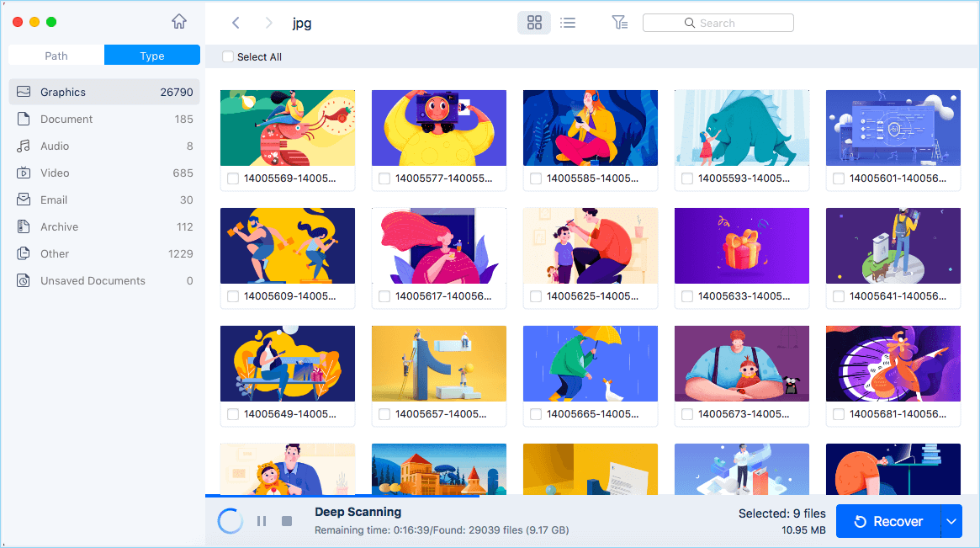Viewport: 980px width, 548px height.
Task: Switch to the Path tab
Action: [x=56, y=56]
